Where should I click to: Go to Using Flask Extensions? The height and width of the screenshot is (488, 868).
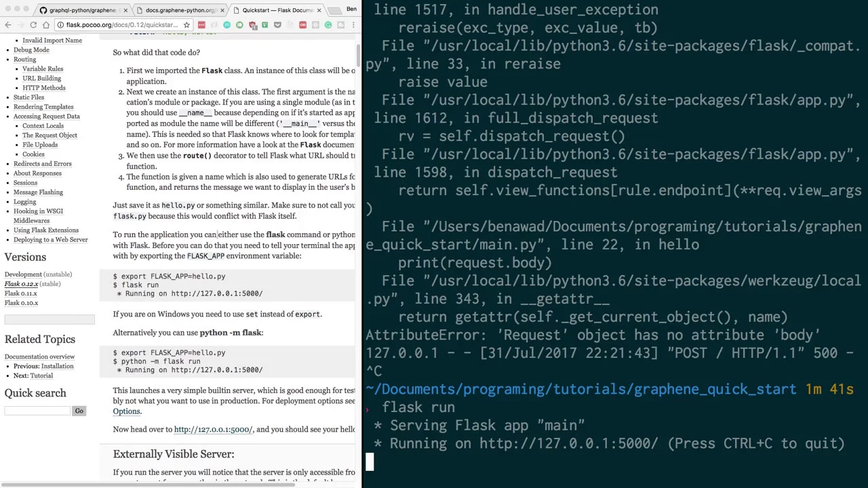pyautogui.click(x=46, y=230)
